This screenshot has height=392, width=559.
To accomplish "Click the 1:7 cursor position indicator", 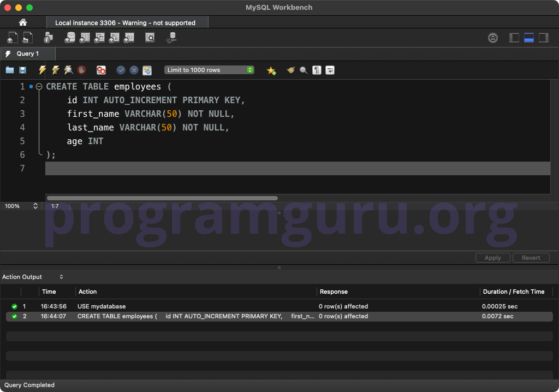I will (x=55, y=206).
